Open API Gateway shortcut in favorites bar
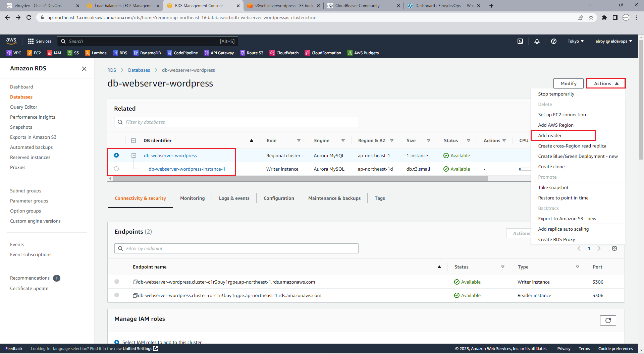644x354 pixels. (x=219, y=53)
